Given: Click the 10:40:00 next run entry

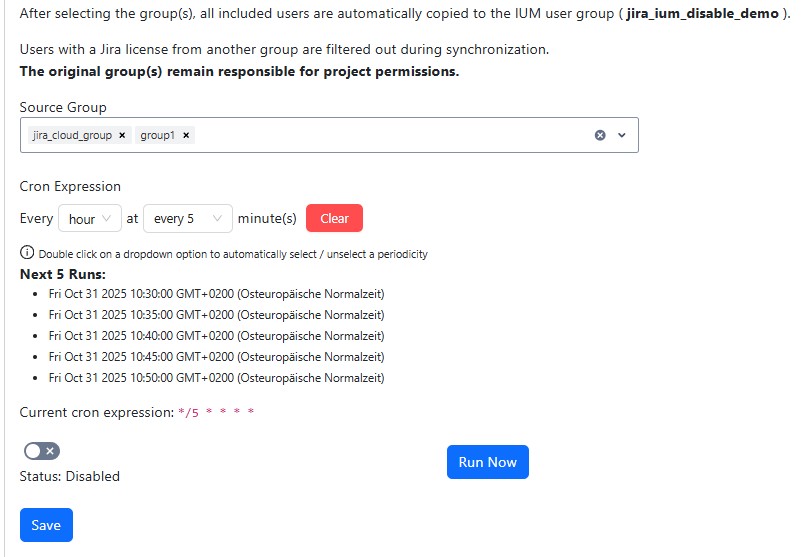Looking at the screenshot, I should (216, 336).
